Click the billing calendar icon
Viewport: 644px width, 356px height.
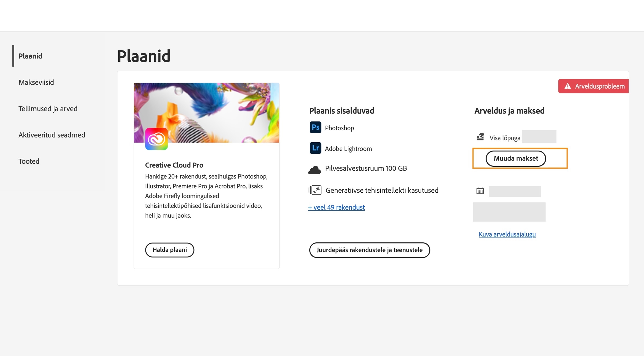480,191
